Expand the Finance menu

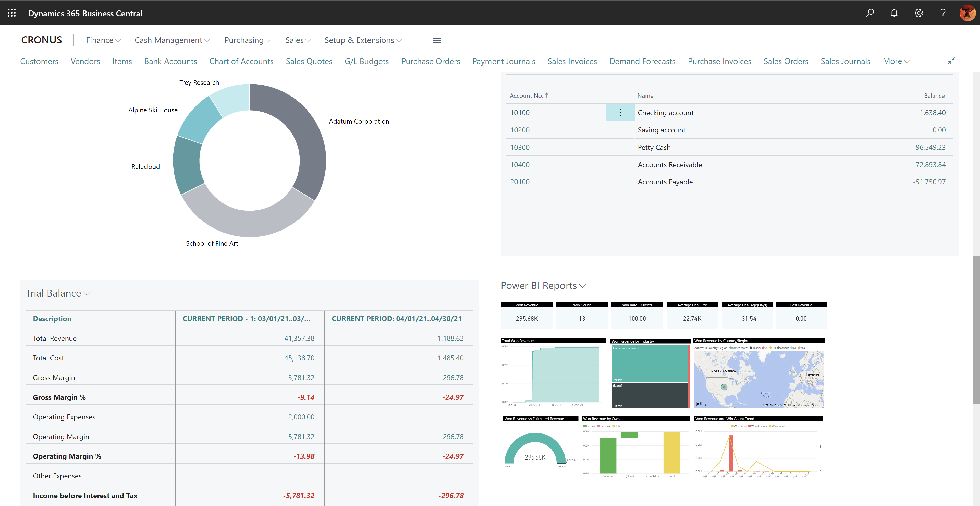[x=103, y=40]
